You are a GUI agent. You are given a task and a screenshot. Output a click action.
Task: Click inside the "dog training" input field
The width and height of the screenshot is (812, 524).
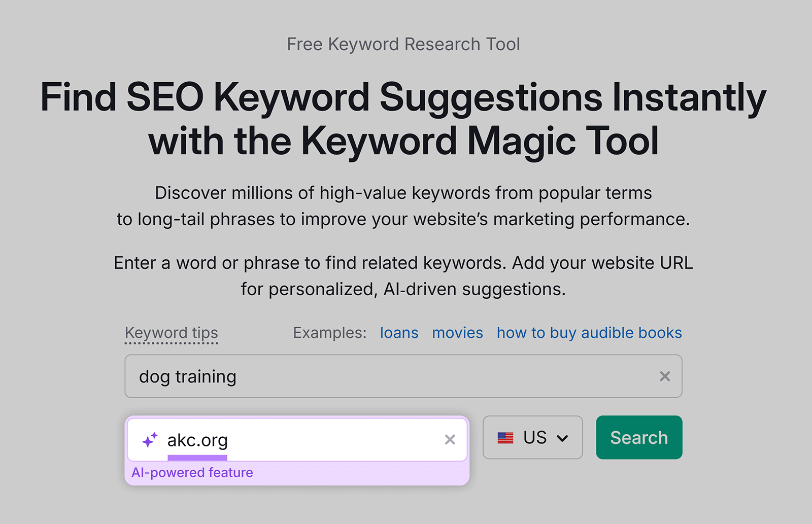click(355, 376)
